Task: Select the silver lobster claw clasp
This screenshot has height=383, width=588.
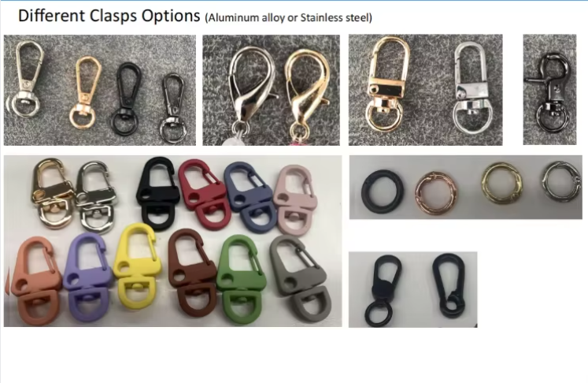Action: pyautogui.click(x=252, y=89)
